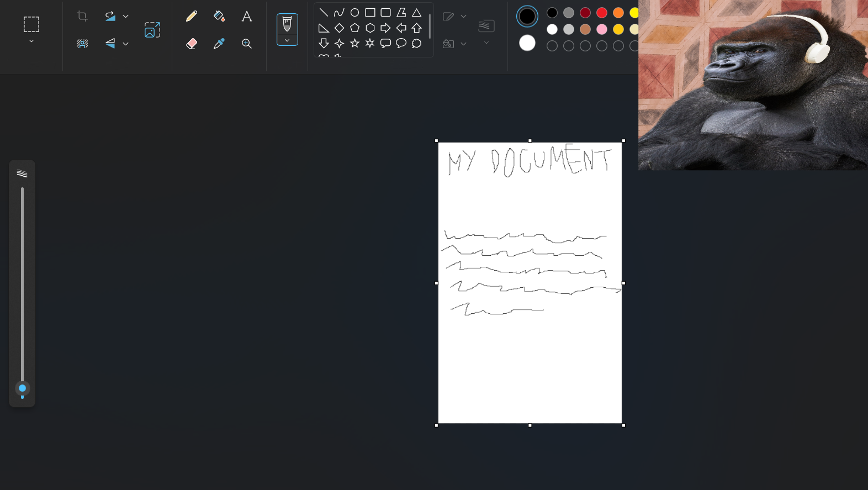Pick the Rounded rectangle callout shape

(385, 43)
